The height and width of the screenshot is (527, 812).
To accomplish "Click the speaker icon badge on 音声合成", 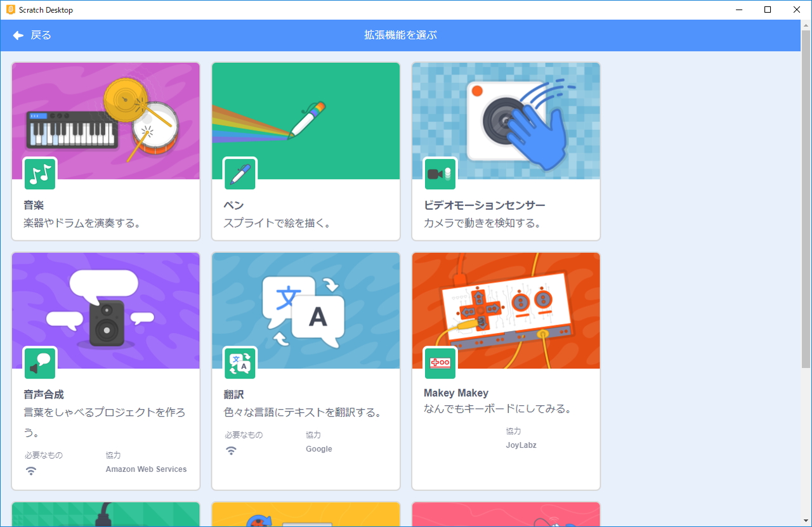I will [39, 363].
